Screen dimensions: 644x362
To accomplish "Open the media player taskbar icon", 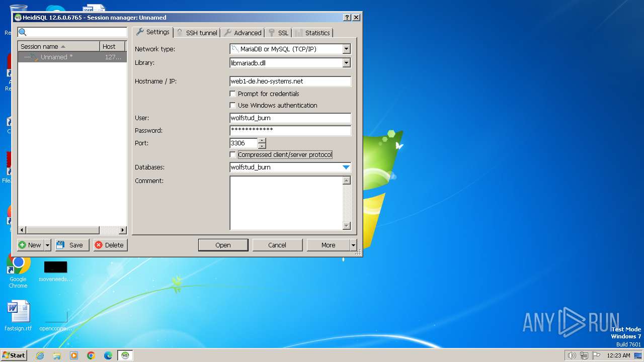I will 74,355.
